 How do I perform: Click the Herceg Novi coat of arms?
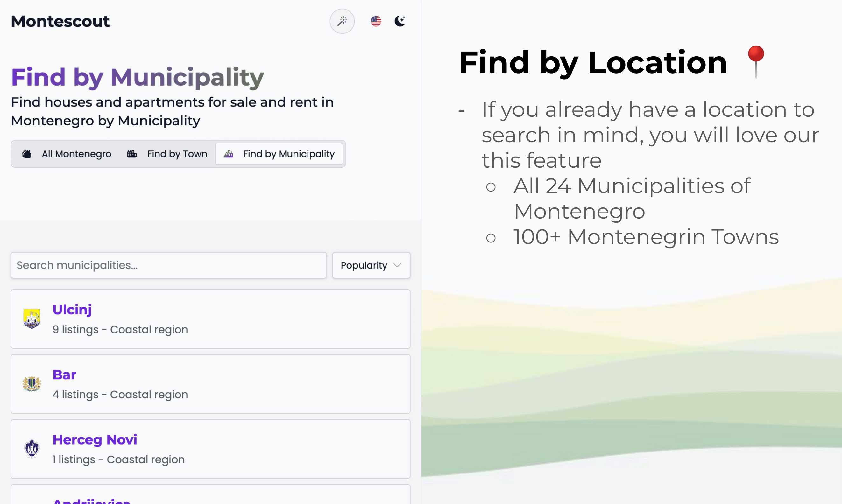coord(32,449)
